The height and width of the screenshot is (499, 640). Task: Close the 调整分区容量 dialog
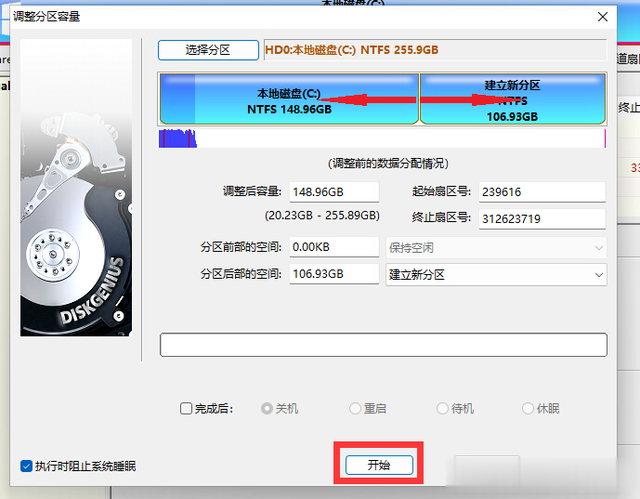tap(602, 17)
